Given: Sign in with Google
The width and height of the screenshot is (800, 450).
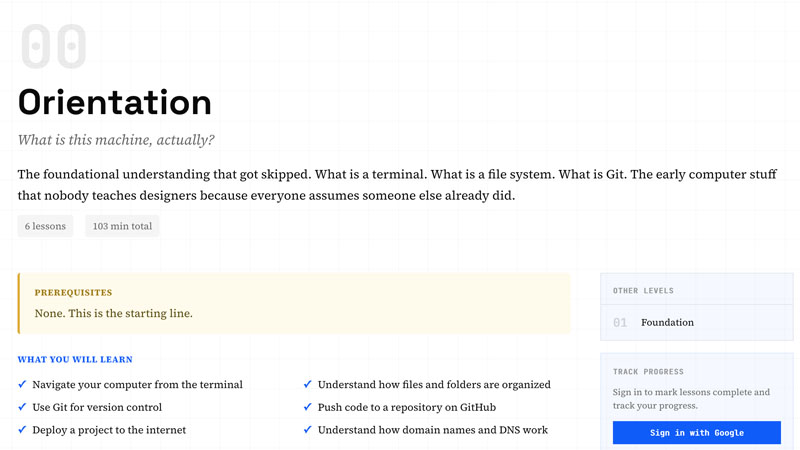Looking at the screenshot, I should (x=696, y=432).
